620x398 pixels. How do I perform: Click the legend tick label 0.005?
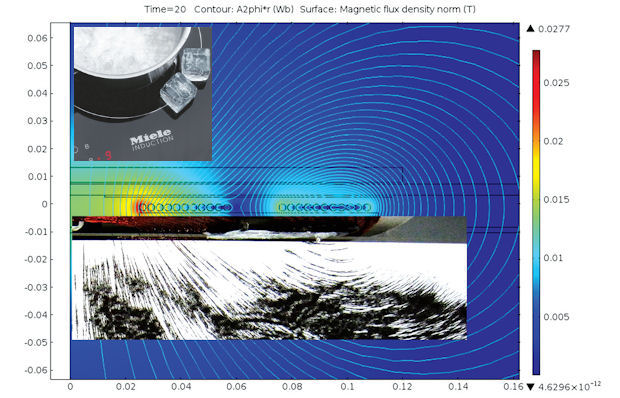(556, 317)
